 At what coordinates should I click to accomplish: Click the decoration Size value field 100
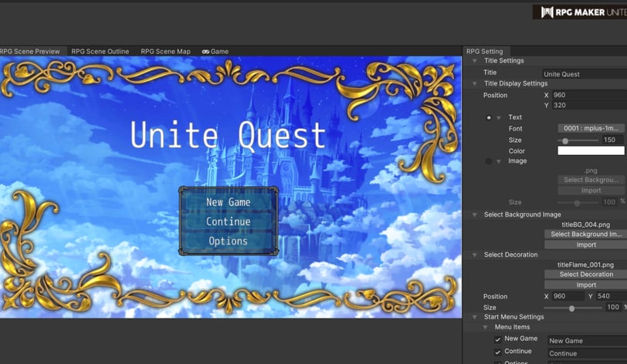coord(613,307)
